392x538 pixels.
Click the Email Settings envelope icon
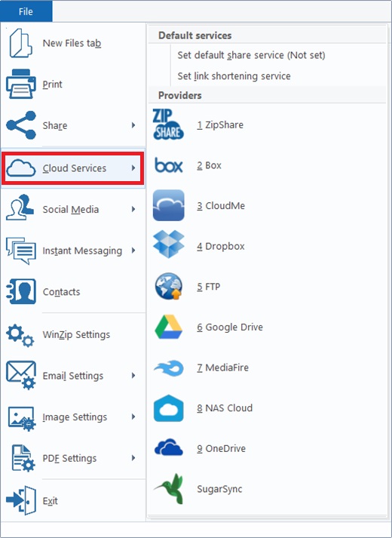[21, 375]
